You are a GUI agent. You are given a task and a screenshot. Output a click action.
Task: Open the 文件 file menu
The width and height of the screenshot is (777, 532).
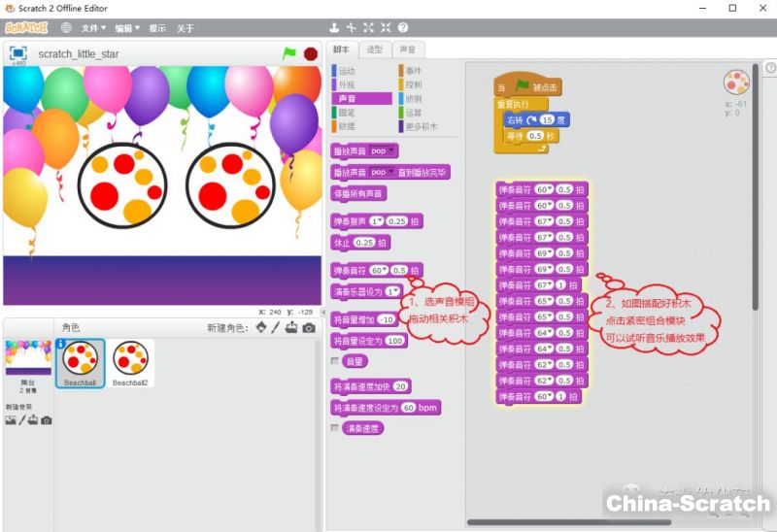coord(94,28)
